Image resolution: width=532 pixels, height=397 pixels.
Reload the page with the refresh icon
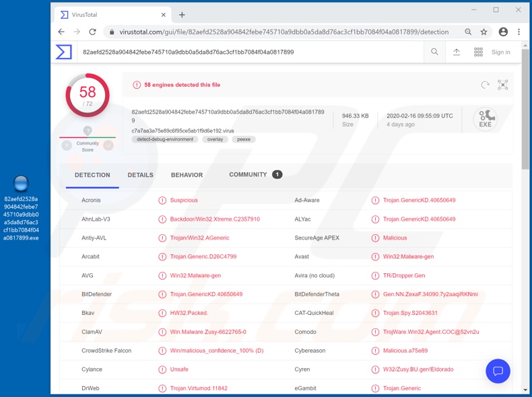pos(92,32)
